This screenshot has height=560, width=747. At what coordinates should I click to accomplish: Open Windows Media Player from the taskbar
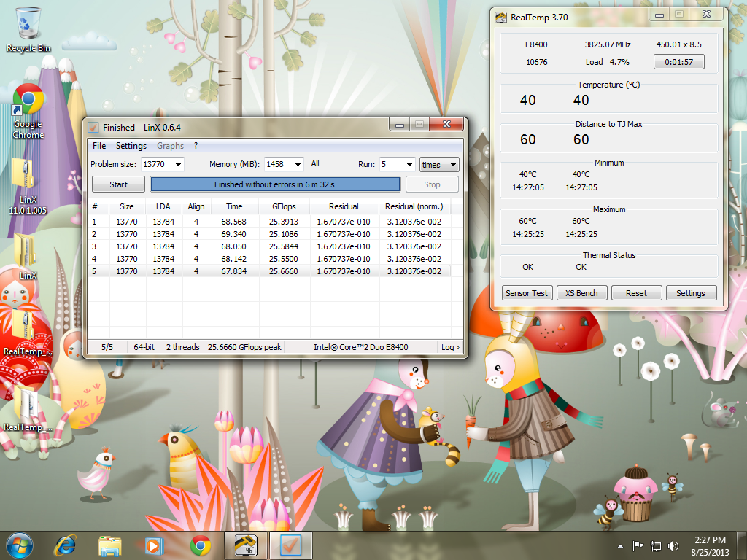click(155, 545)
